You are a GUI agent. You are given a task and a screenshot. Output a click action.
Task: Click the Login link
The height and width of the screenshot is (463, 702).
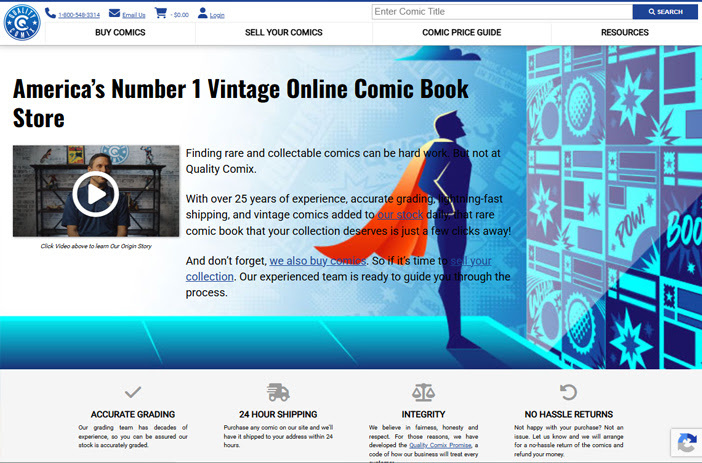pos(217,15)
